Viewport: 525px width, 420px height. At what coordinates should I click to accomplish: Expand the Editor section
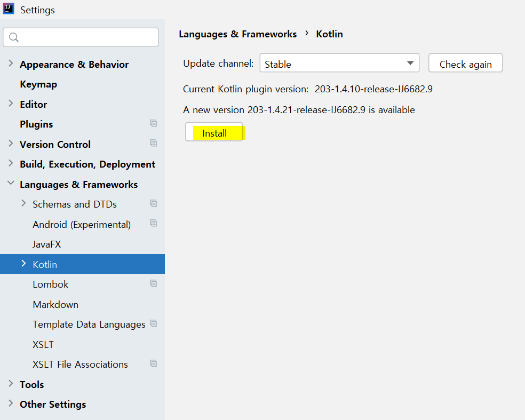[x=11, y=104]
